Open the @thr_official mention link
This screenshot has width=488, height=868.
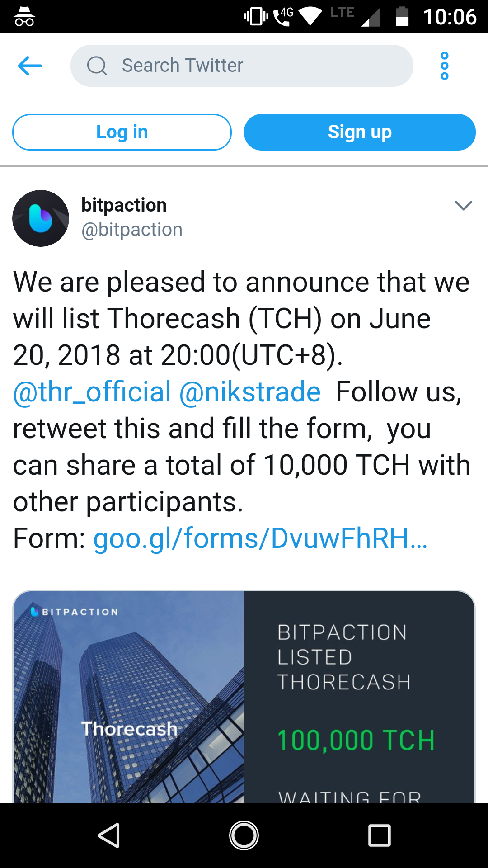click(x=92, y=392)
